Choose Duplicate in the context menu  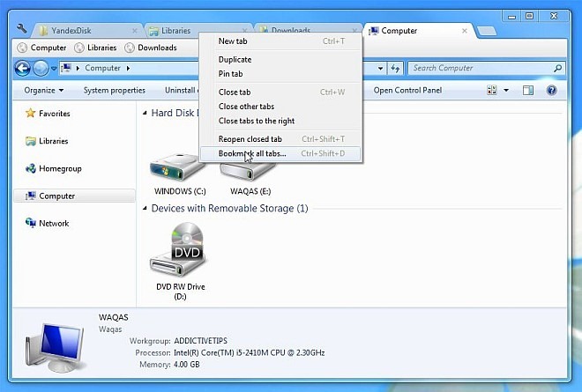(x=281, y=59)
